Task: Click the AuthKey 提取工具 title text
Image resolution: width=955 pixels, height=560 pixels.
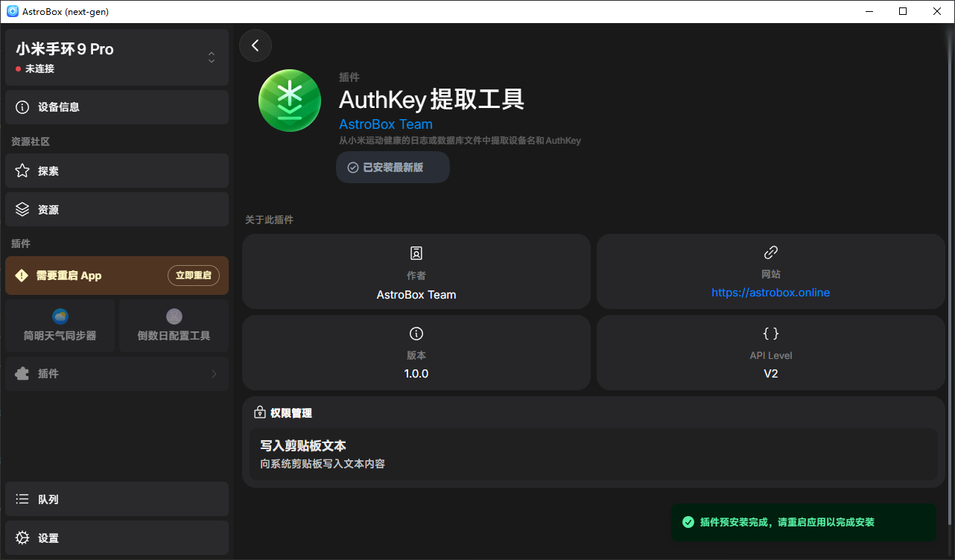Action: (432, 100)
